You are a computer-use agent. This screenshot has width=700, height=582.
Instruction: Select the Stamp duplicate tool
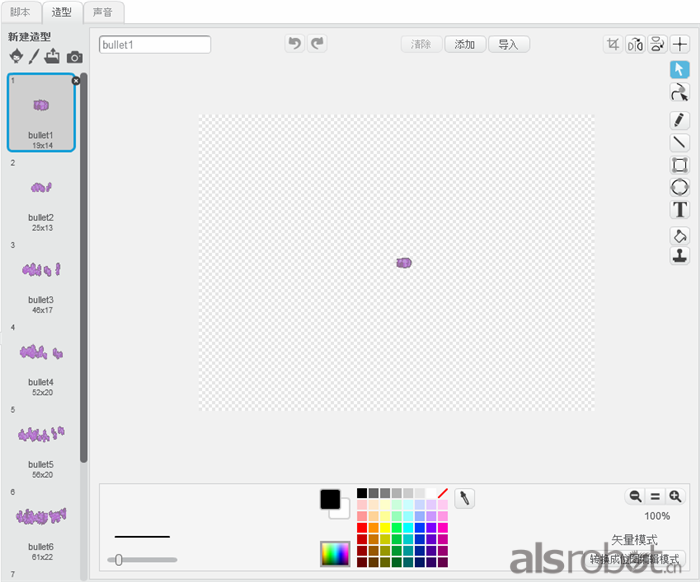click(679, 256)
